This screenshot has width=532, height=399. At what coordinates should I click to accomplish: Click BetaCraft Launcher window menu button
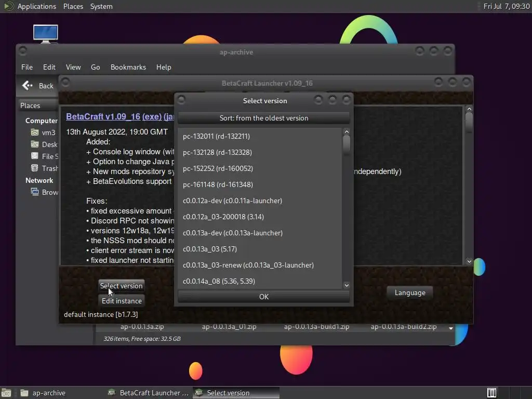tap(65, 82)
